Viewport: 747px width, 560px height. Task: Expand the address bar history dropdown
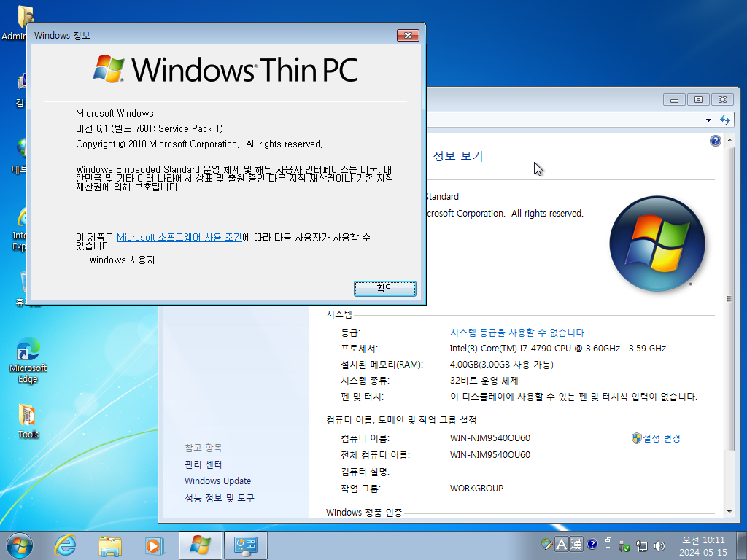click(x=708, y=120)
